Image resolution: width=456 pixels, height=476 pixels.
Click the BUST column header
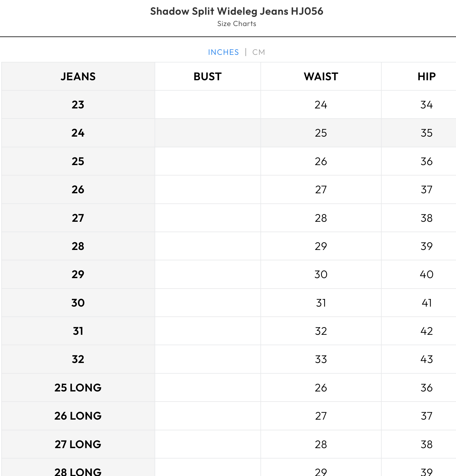click(207, 77)
